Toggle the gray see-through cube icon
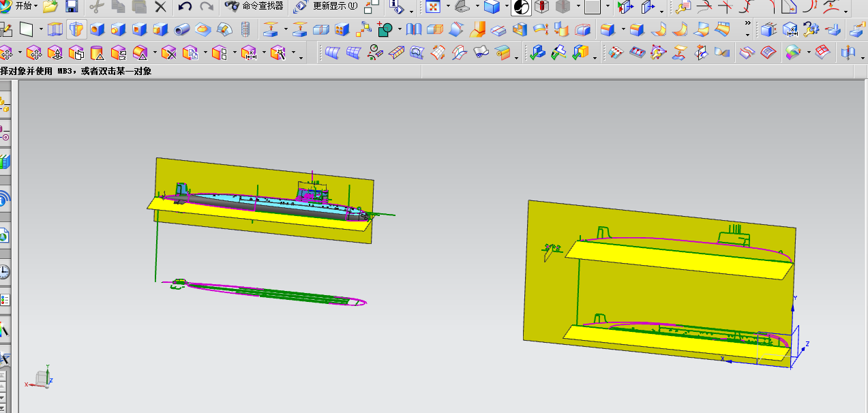Image resolution: width=868 pixels, height=413 pixels. point(563,7)
